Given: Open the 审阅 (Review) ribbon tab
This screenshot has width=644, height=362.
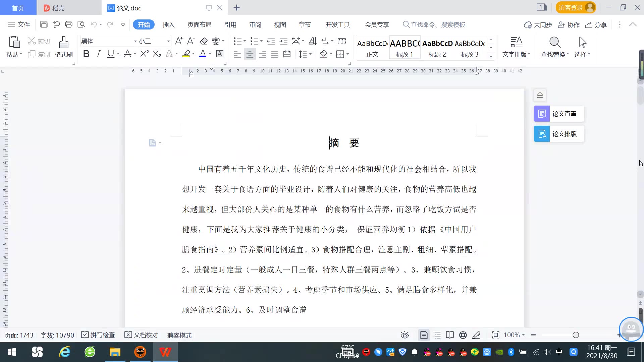Looking at the screenshot, I should point(255,25).
